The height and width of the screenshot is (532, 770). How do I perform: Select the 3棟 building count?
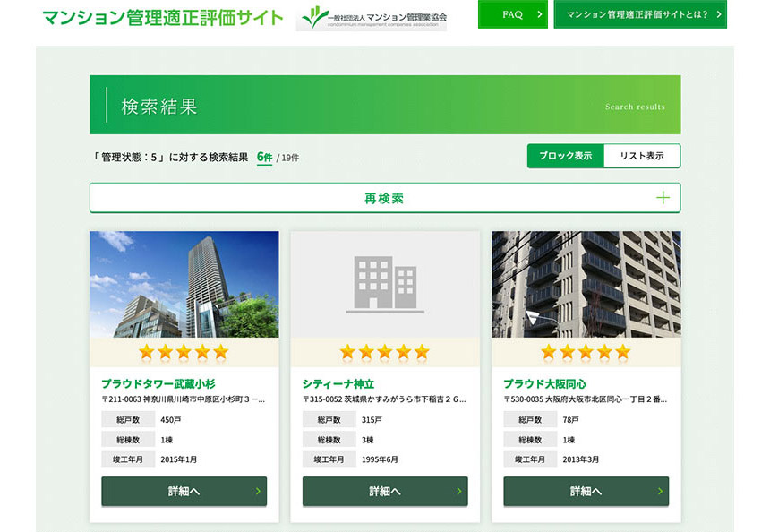(x=367, y=440)
